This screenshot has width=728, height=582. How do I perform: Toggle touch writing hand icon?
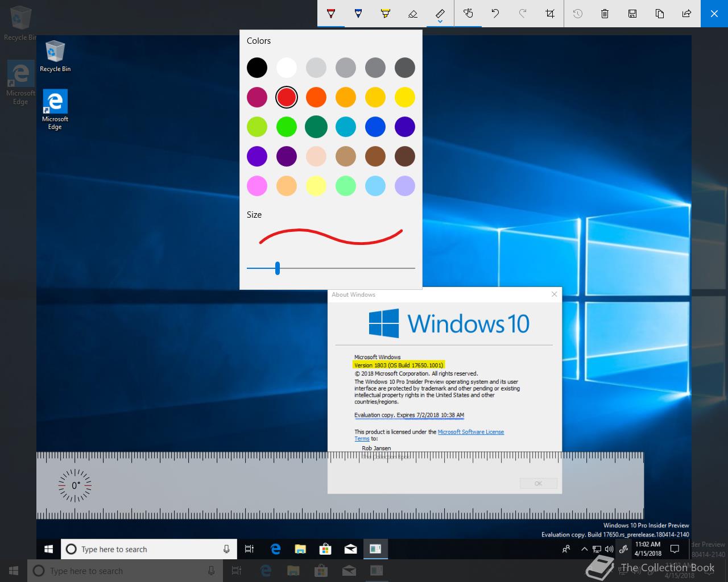point(468,14)
